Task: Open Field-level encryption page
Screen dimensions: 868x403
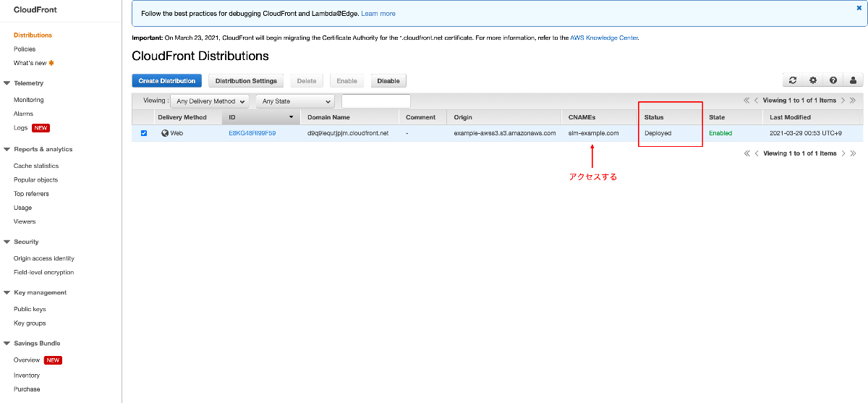Action: pos(43,273)
